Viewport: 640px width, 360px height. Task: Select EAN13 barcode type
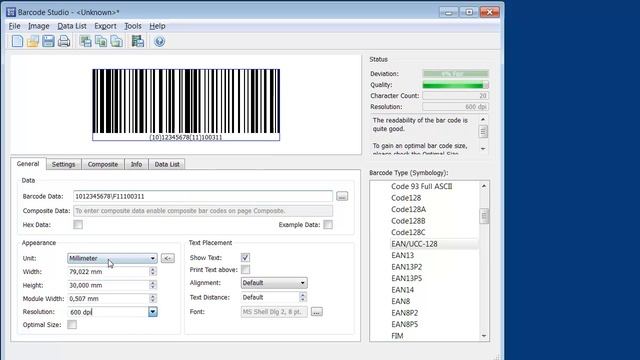pyautogui.click(x=402, y=255)
